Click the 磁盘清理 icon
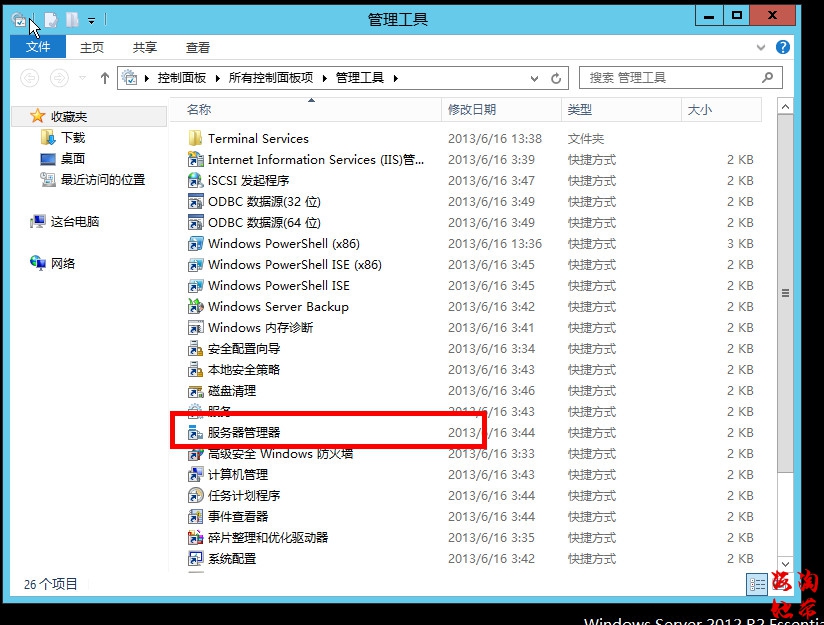The width and height of the screenshot is (824, 625). pyautogui.click(x=195, y=391)
